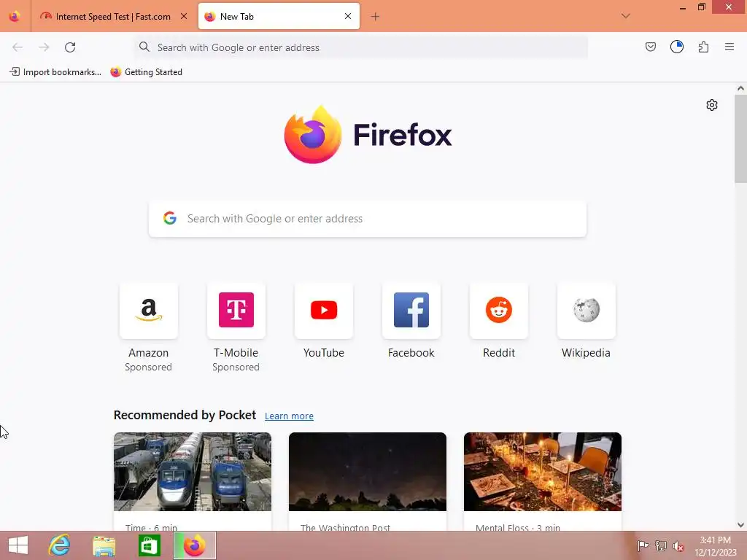Focus the page's Google search box
The height and width of the screenshot is (560, 747).
(368, 219)
